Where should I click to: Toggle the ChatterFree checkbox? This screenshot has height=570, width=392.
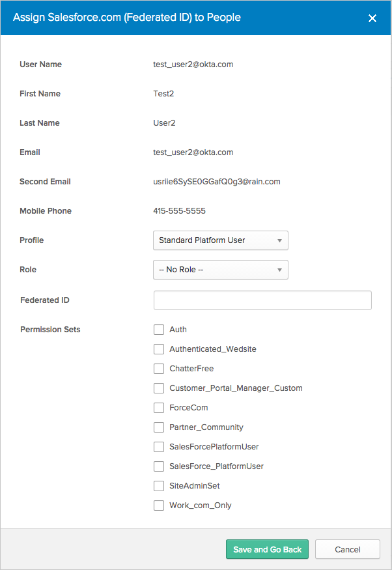click(x=159, y=369)
